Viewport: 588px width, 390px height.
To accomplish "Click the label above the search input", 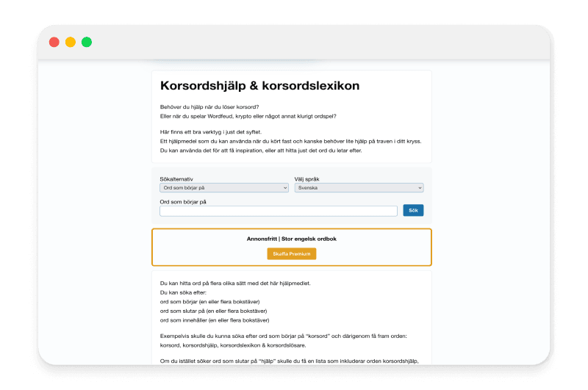I will point(183,202).
